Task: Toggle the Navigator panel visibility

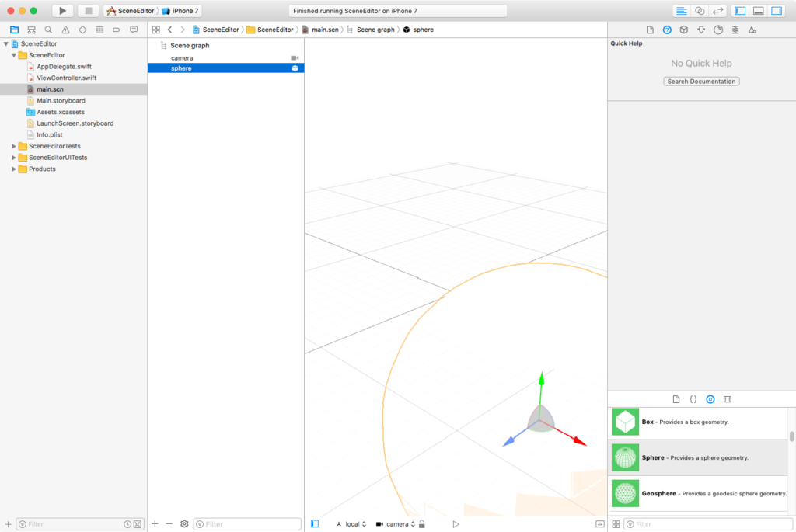Action: (740, 11)
